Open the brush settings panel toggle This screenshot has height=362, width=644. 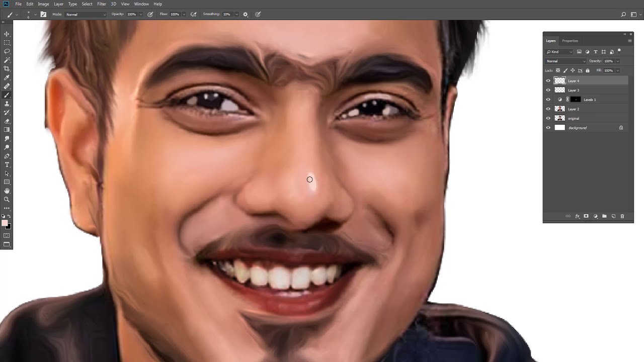point(43,14)
